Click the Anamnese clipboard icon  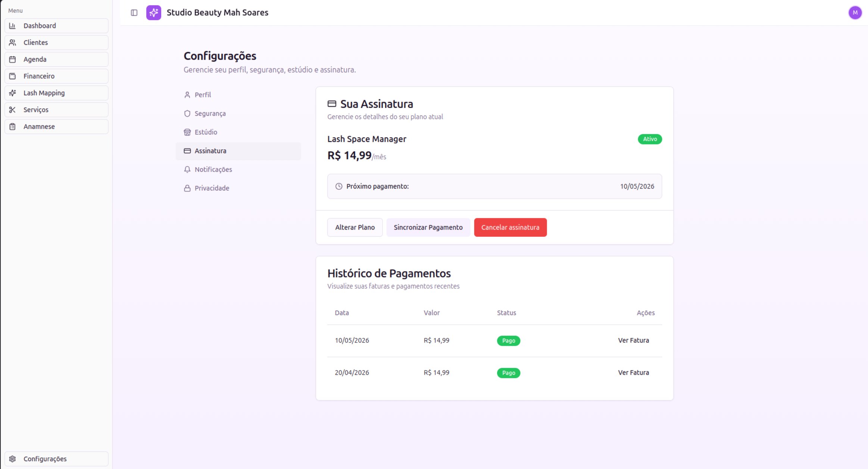[12, 127]
